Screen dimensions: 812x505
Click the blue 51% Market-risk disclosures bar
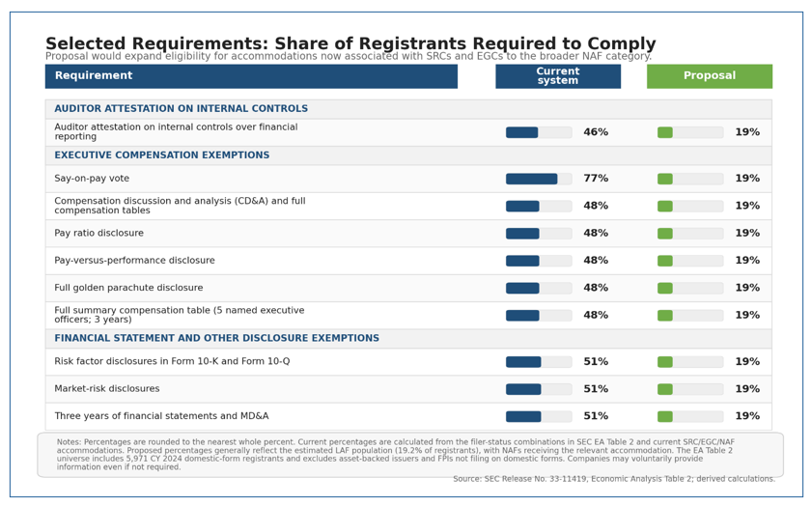pyautogui.click(x=523, y=389)
